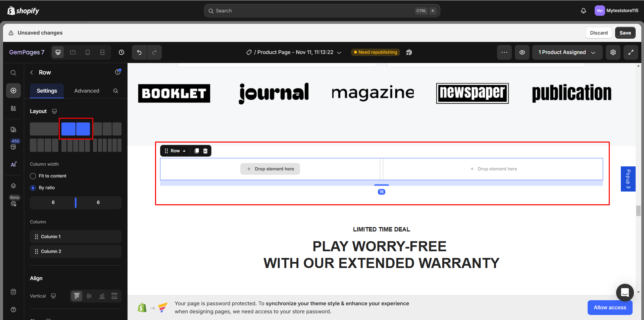This screenshot has height=320, width=644.
Task: Open the Settings tab
Action: [x=47, y=91]
